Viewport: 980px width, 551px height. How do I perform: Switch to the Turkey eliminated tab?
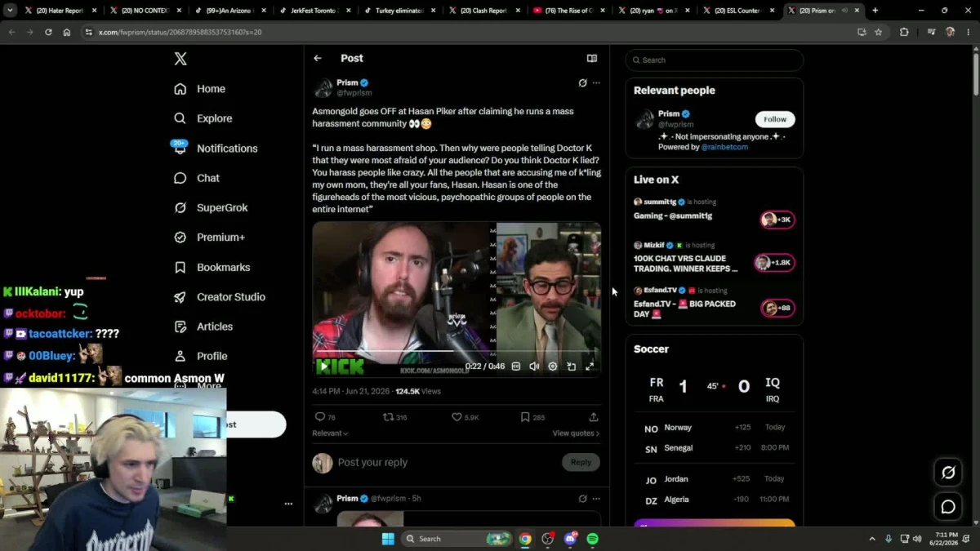pos(399,11)
